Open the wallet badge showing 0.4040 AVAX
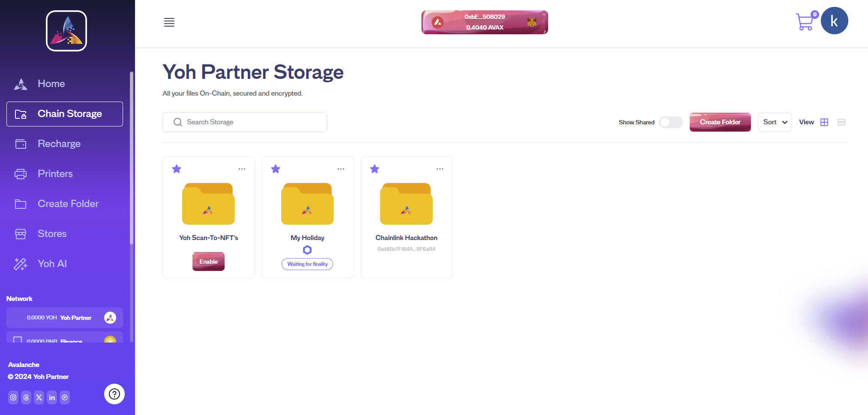The image size is (868, 415). [x=485, y=22]
